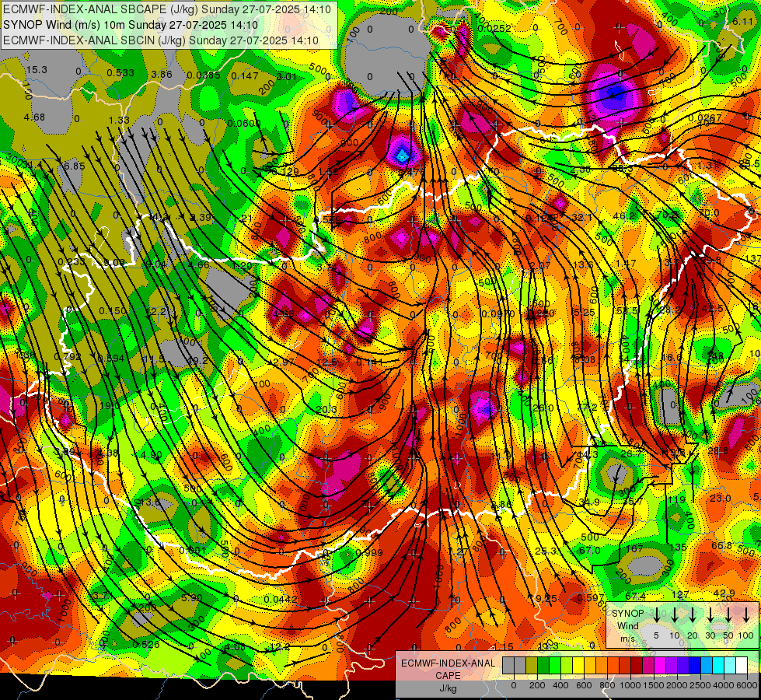Pick the white swatch ending the CAPE scale

point(741,666)
